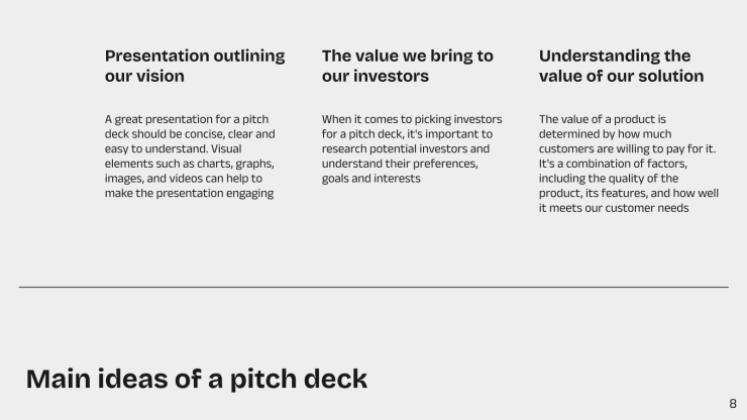Click the 'goals and interests' text line

[370, 178]
